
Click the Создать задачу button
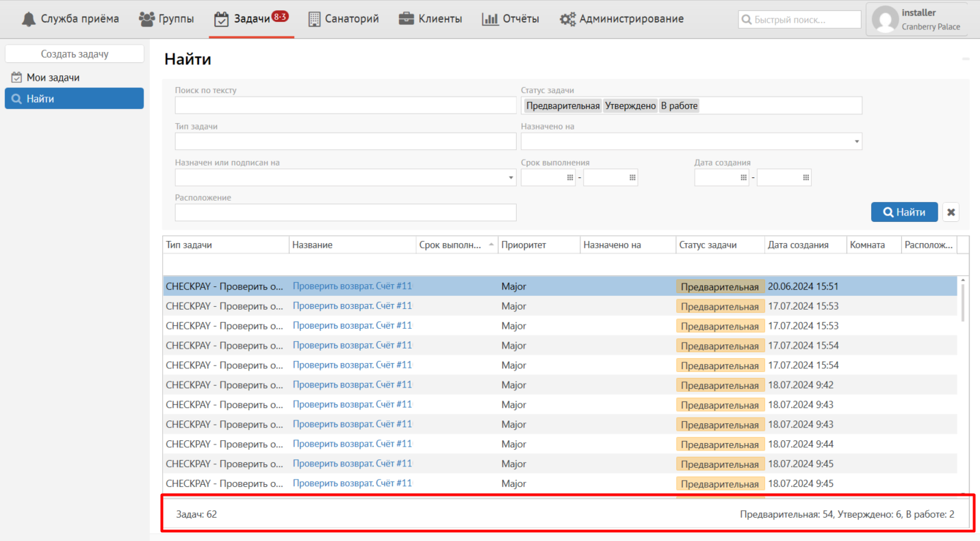[75, 54]
